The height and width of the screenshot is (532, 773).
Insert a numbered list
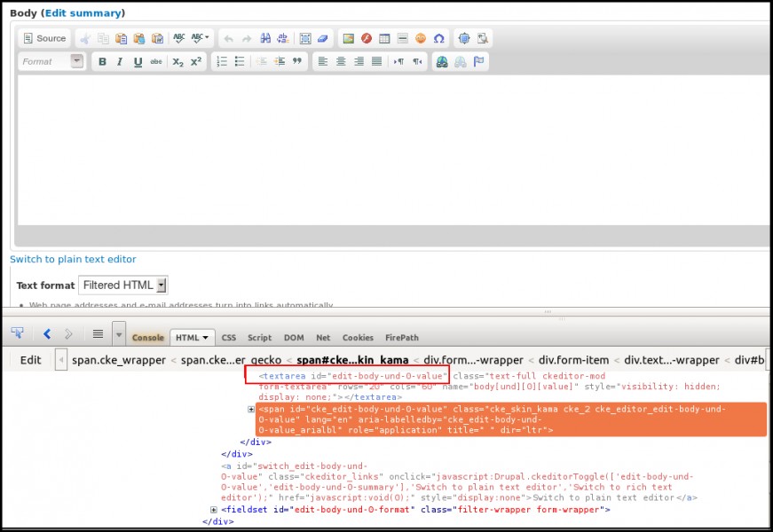click(x=222, y=62)
